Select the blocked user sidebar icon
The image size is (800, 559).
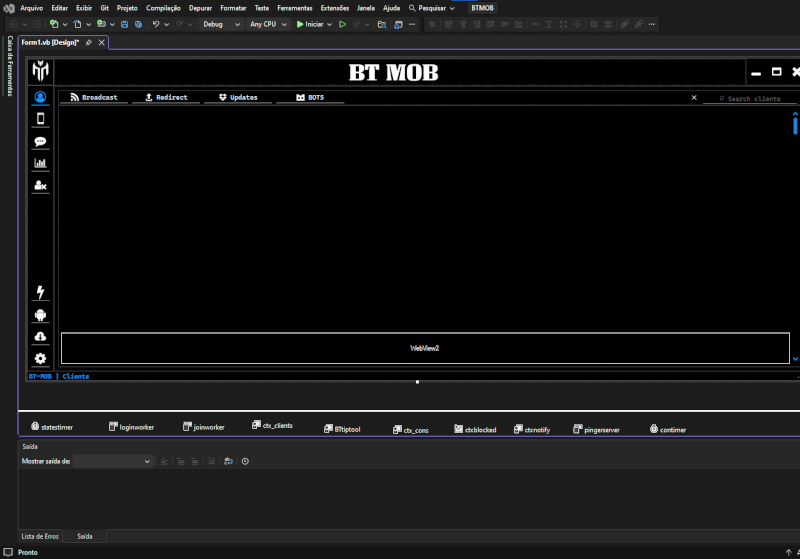(40, 186)
